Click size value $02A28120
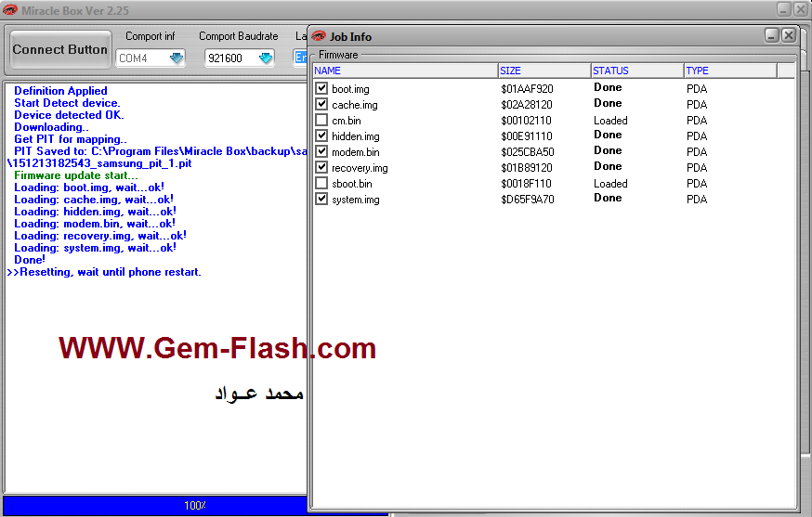Viewport: 812px width, 517px height. tap(527, 105)
